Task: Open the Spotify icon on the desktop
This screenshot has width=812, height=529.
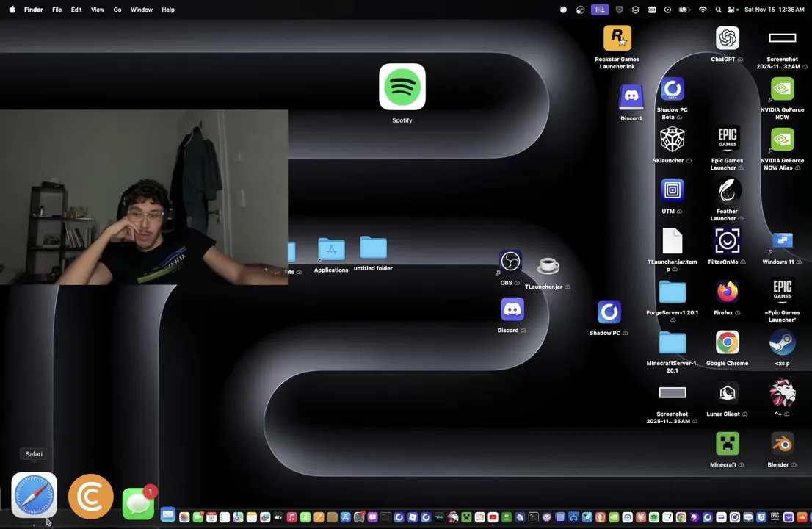Action: (x=402, y=87)
